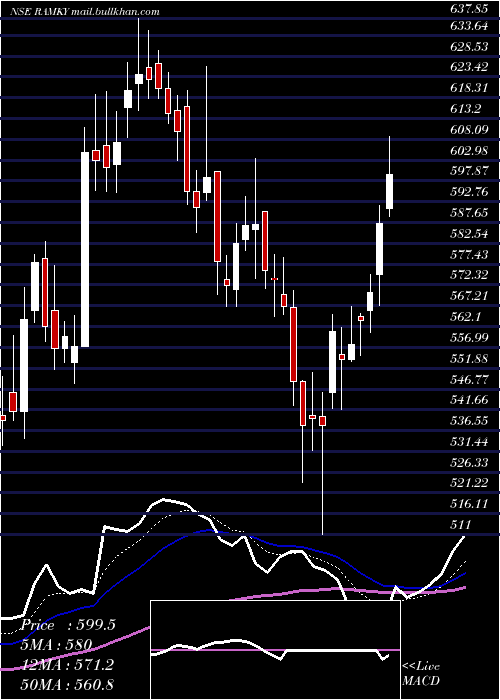The width and height of the screenshot is (500, 700).
Task: Click the 577.43 price axis label
Action: (469, 254)
